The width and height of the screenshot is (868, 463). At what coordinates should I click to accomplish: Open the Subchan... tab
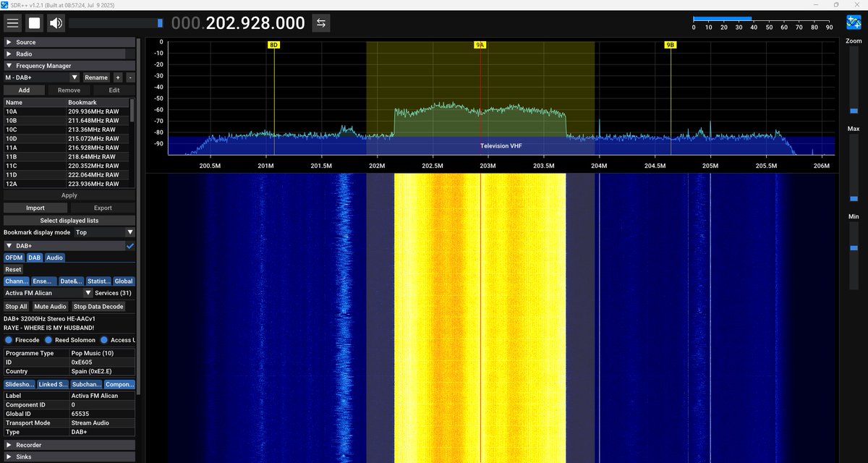click(86, 384)
